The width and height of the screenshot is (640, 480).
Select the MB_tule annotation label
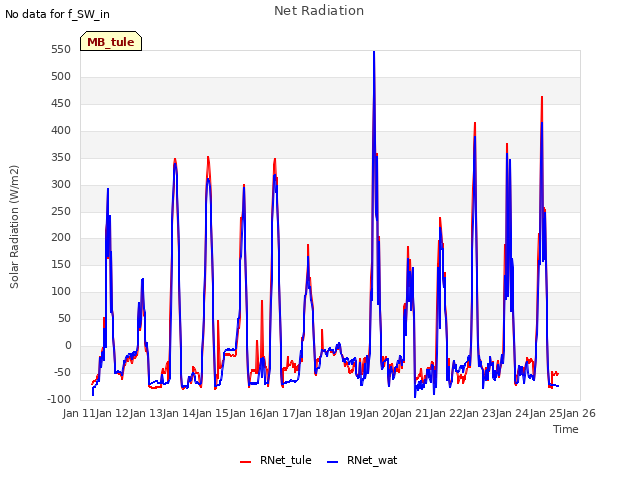pos(111,42)
